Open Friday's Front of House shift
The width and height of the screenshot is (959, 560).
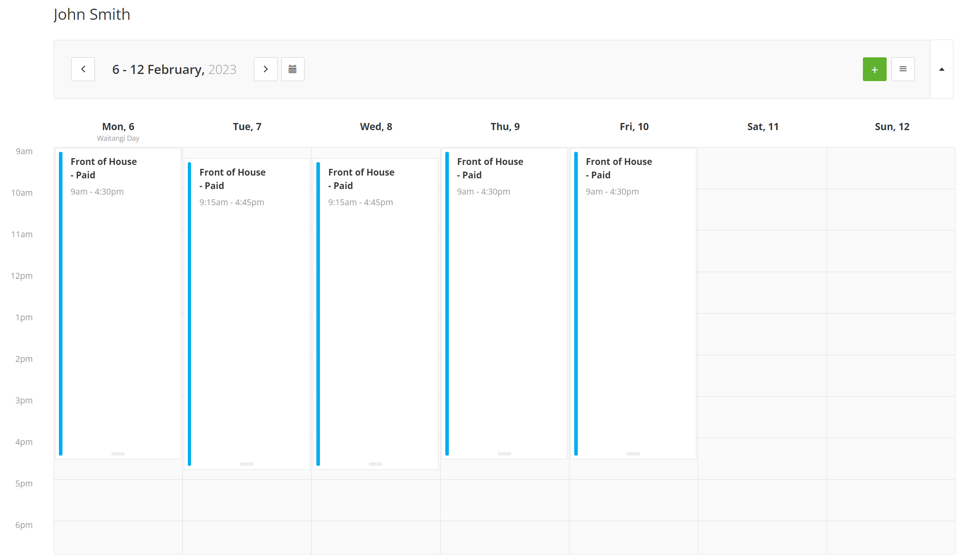coord(634,303)
